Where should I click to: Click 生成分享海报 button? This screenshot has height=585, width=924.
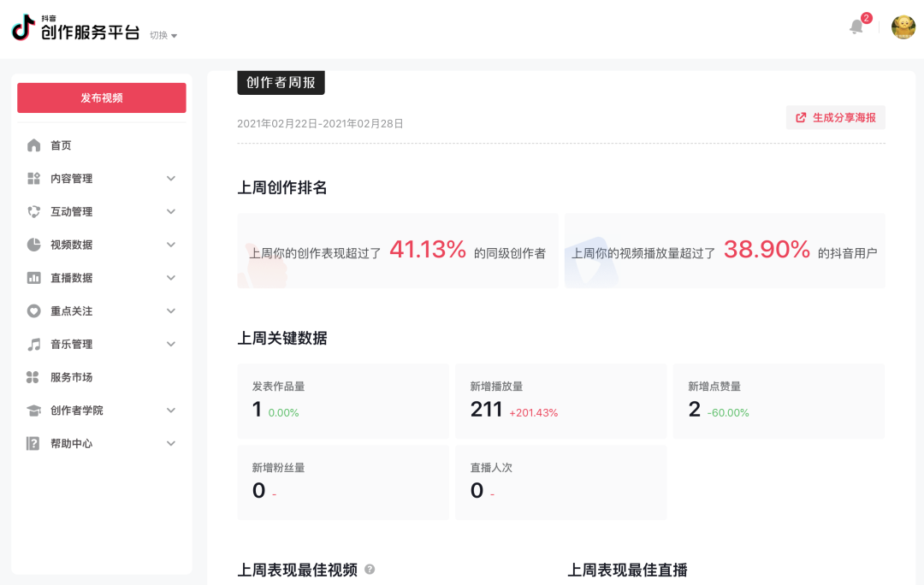[x=835, y=118]
